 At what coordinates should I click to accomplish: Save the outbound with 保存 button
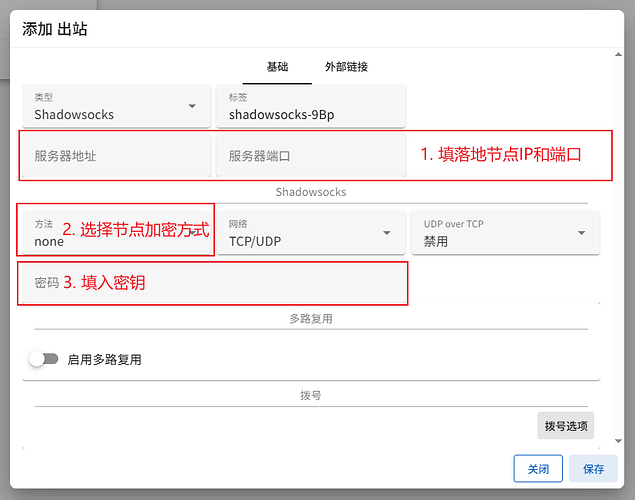point(593,468)
